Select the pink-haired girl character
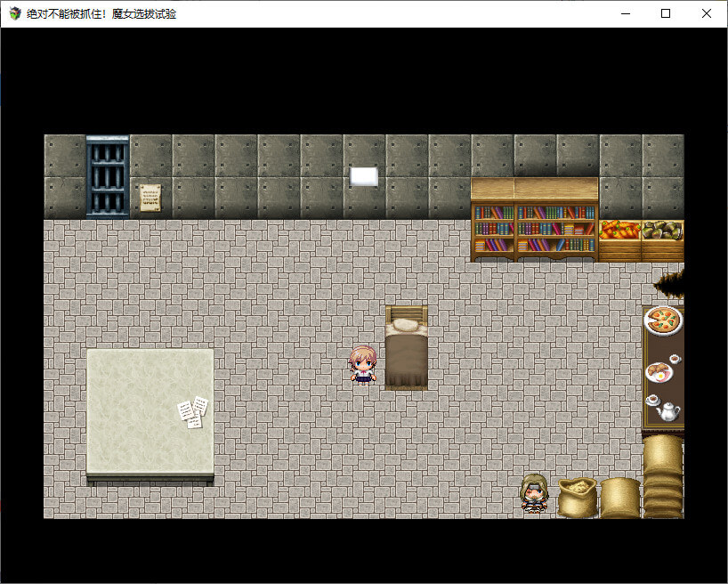 click(363, 365)
